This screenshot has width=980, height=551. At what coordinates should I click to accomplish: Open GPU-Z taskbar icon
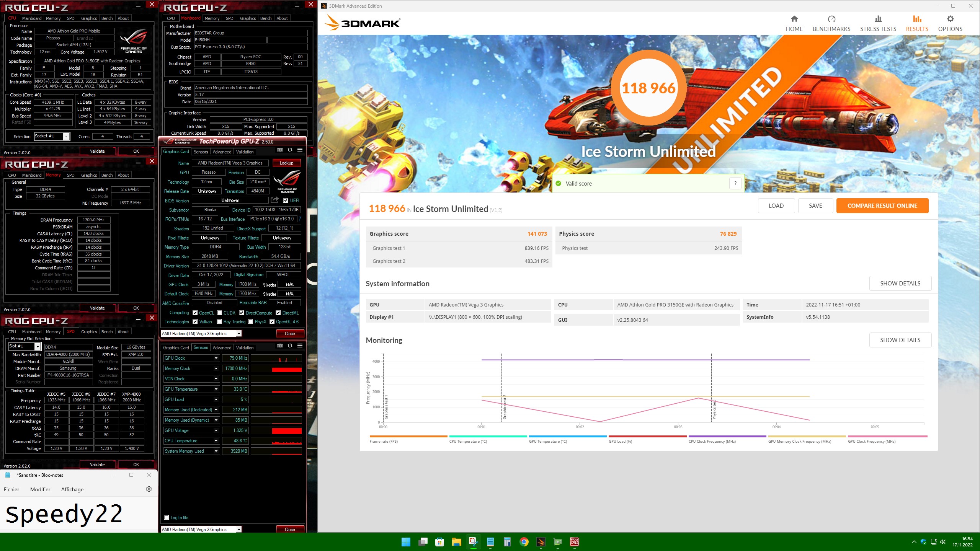tap(558, 542)
